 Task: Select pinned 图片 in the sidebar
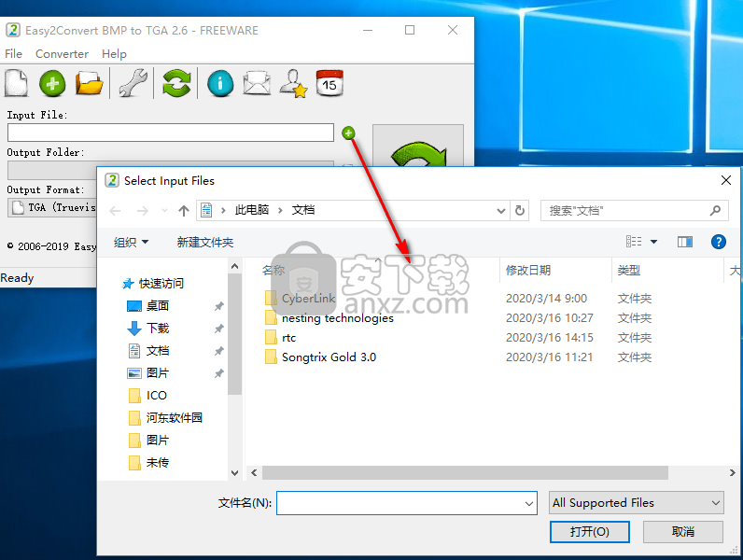click(x=158, y=373)
